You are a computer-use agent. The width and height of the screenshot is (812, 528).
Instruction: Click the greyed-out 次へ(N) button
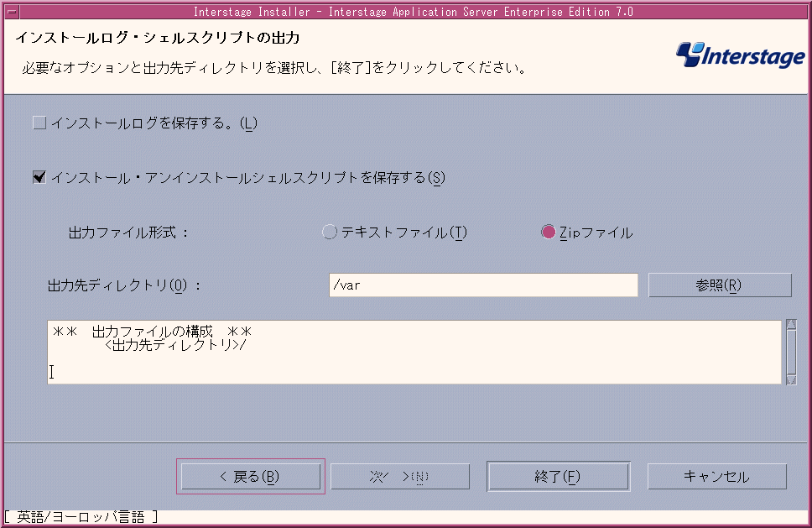[x=400, y=476]
